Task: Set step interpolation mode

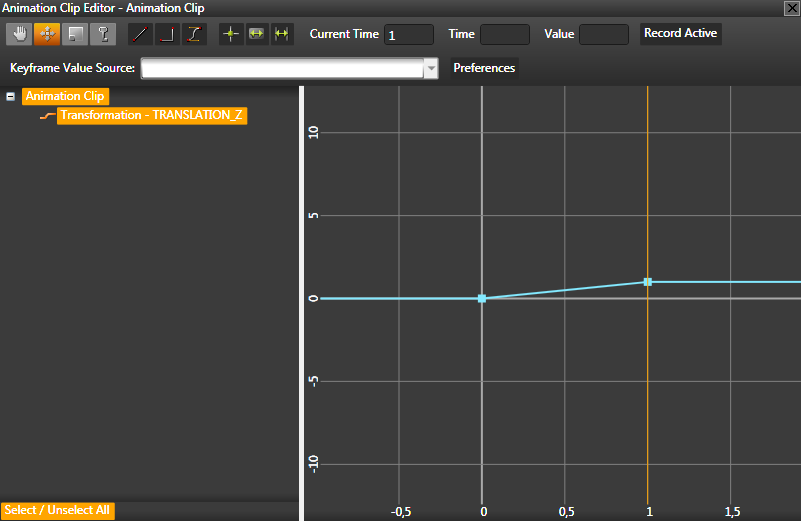Action: 168,34
